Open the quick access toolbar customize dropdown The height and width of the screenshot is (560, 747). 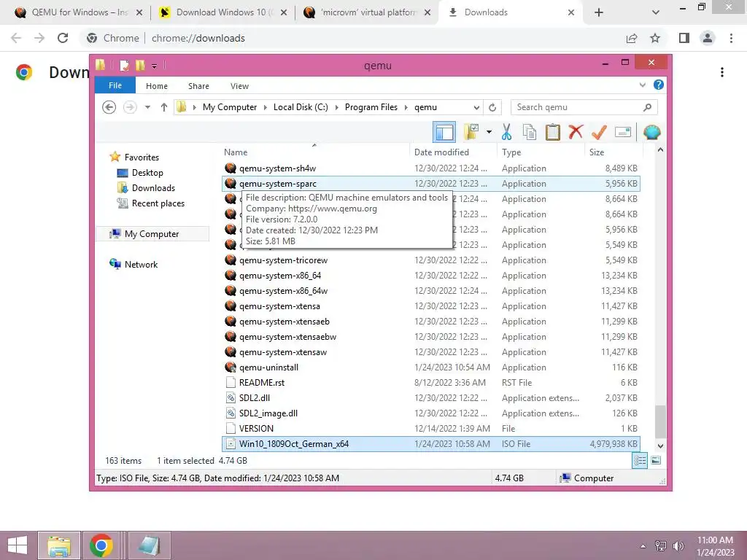click(155, 66)
